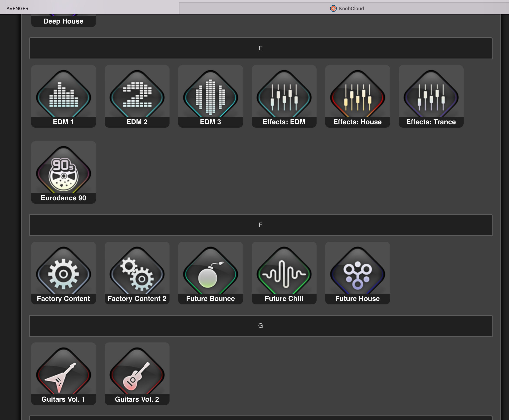Switch to the AVENGER tab
This screenshot has width=509, height=420.
click(x=18, y=8)
